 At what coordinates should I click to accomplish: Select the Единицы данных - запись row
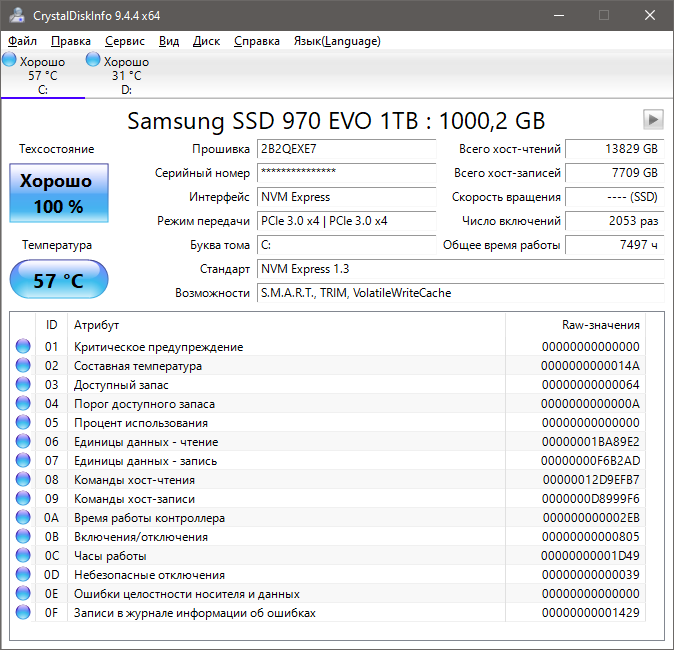[328, 460]
